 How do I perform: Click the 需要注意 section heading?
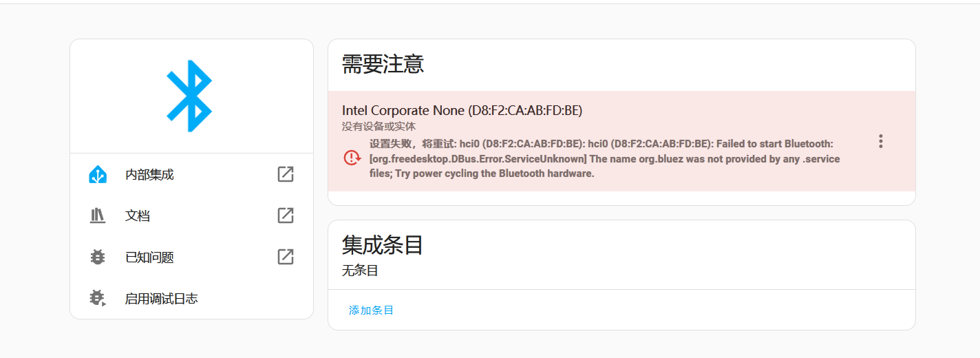(383, 64)
